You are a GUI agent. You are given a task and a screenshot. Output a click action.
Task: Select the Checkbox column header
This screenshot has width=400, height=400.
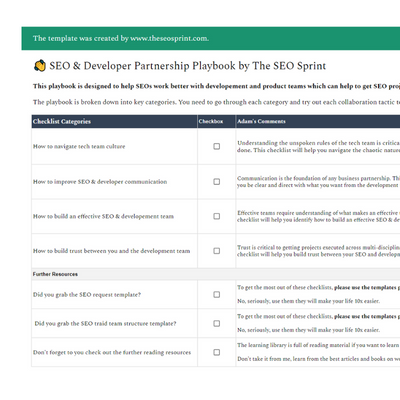(x=216, y=121)
